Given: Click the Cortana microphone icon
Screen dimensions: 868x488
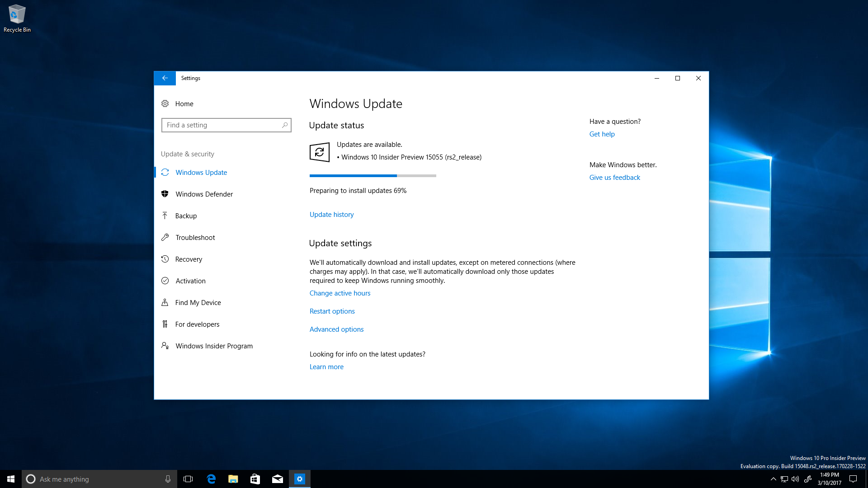Looking at the screenshot, I should (168, 479).
